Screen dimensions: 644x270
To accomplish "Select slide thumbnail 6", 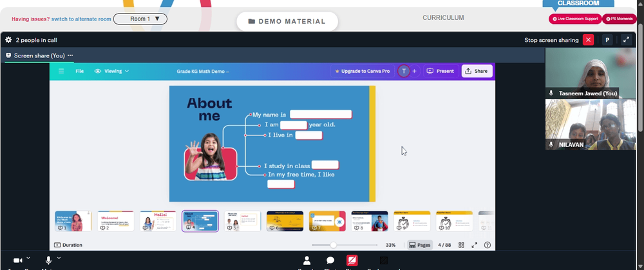I will [x=285, y=221].
